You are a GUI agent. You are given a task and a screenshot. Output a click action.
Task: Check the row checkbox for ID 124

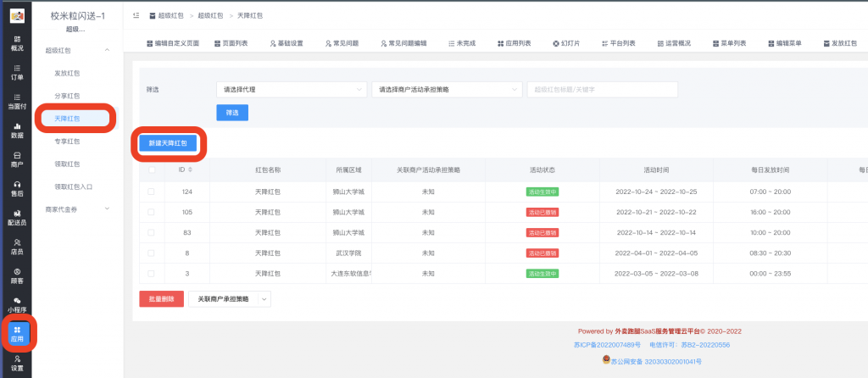[x=151, y=192]
